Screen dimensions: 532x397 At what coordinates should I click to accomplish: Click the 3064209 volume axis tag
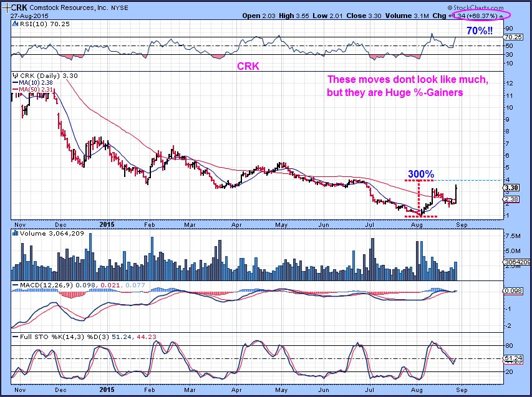[518, 262]
